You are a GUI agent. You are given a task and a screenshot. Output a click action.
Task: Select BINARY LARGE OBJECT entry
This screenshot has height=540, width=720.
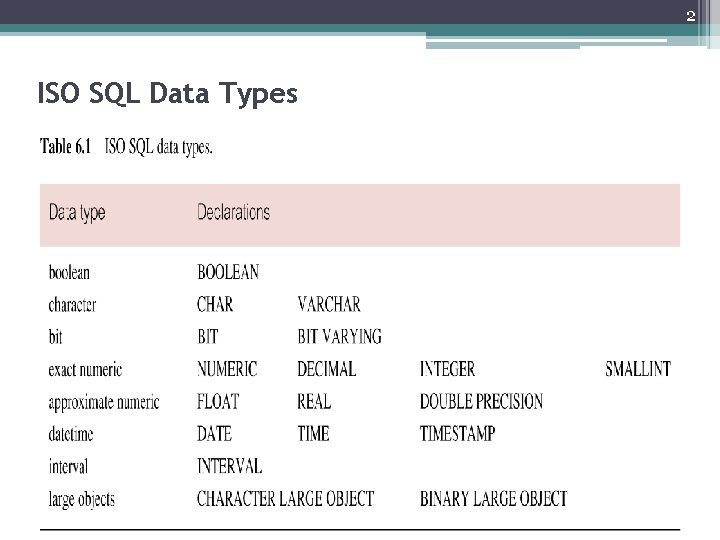[493, 498]
